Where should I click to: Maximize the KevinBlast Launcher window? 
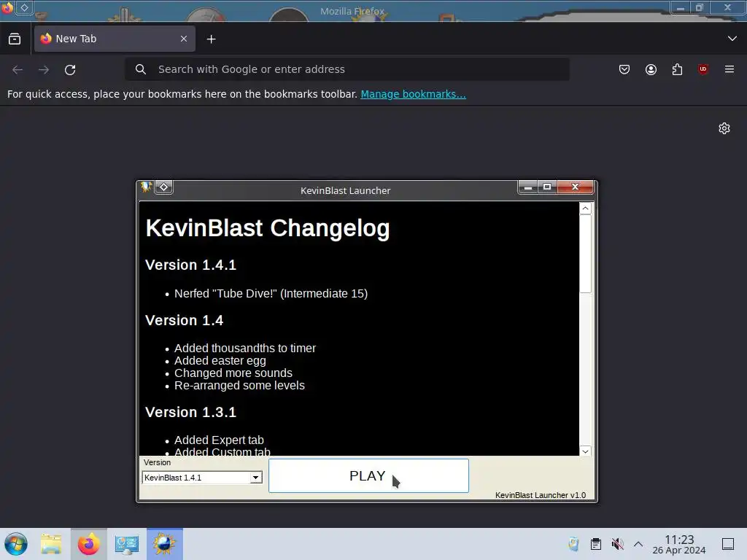547,187
